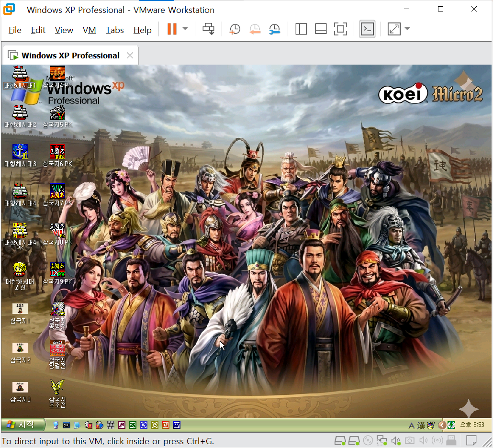
Task: Click the stretch guest display icon
Action: (x=393, y=29)
